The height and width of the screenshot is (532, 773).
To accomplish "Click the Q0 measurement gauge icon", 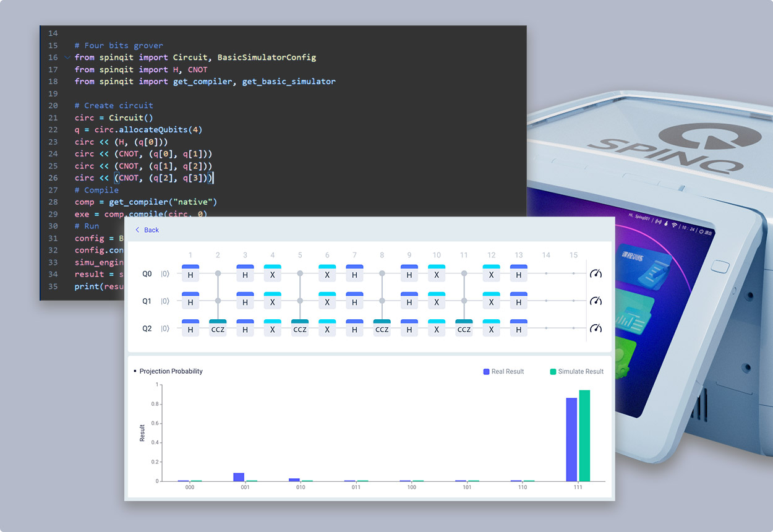I will click(x=596, y=273).
